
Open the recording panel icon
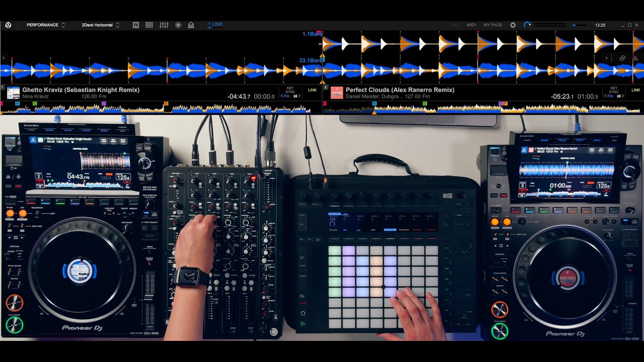click(x=178, y=25)
